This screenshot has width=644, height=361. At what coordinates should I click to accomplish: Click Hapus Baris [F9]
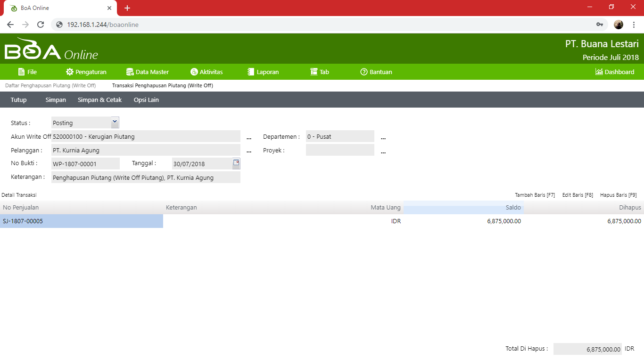(618, 195)
